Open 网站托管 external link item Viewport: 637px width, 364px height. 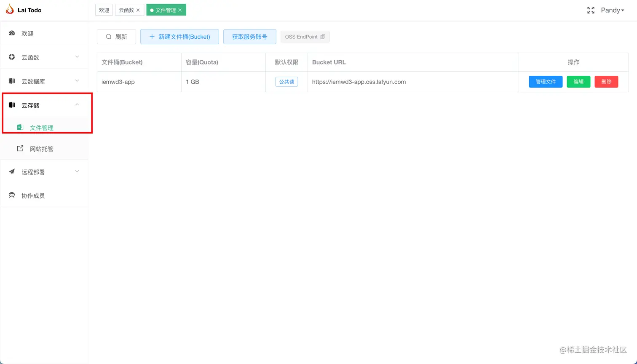point(41,149)
